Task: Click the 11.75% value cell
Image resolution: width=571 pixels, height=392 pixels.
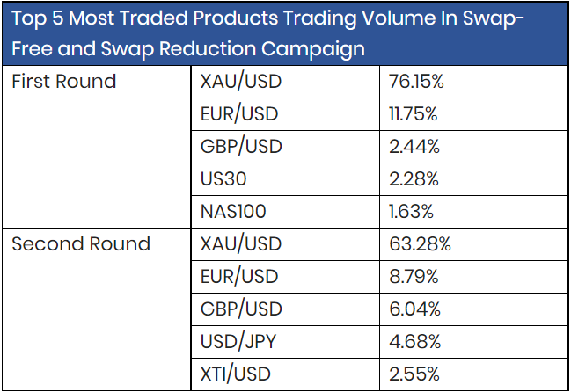Action: point(413,114)
